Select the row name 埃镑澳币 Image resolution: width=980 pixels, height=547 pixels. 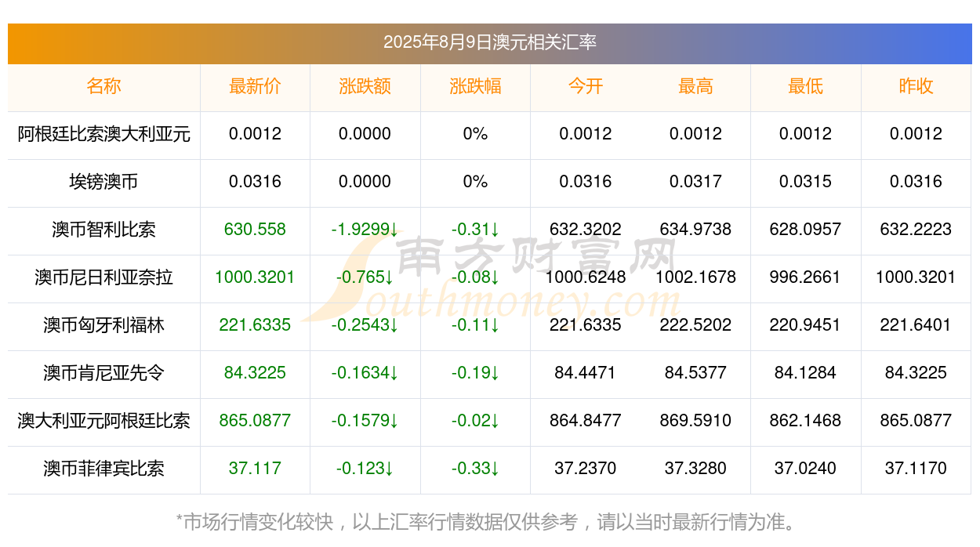click(x=103, y=182)
